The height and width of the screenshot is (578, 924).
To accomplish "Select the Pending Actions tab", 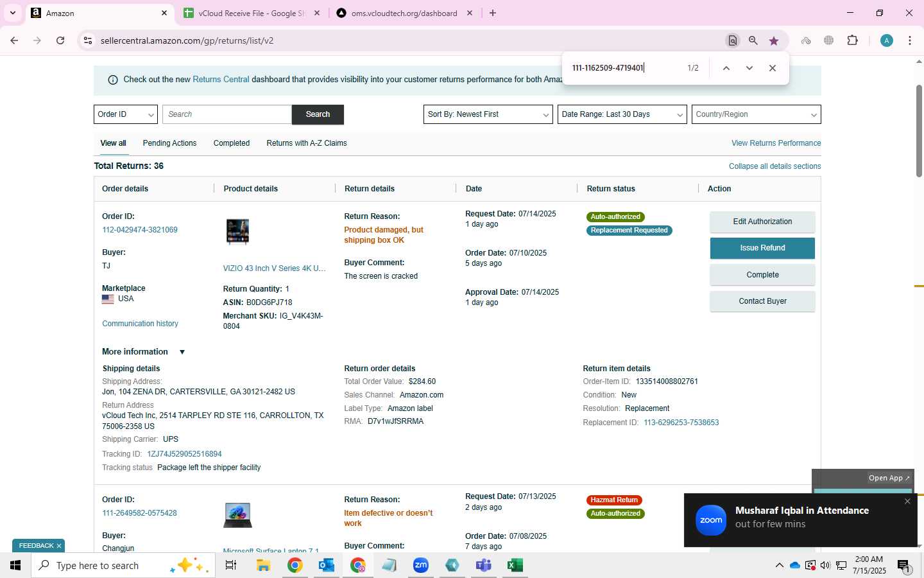I will coord(169,143).
